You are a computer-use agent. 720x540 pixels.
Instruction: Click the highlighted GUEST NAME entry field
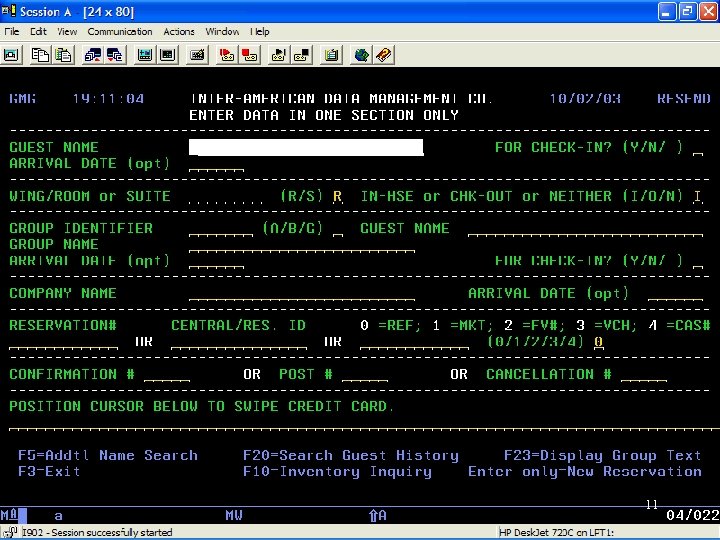tap(306, 147)
